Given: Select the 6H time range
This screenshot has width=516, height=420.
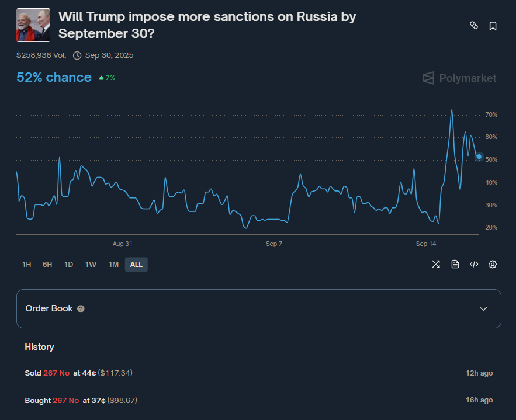Looking at the screenshot, I should coord(47,265).
